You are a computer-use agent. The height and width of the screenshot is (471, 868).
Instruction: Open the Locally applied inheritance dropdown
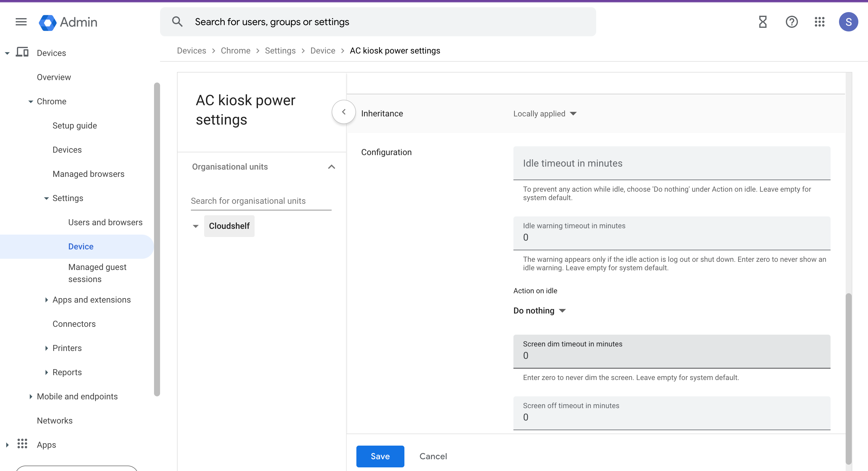[x=545, y=114]
